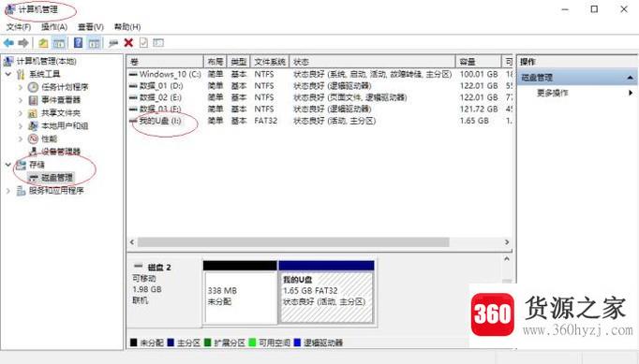Viewport: 639px width, 364px height.
Task: Click the red X delete toolbar icon
Action: tap(128, 42)
